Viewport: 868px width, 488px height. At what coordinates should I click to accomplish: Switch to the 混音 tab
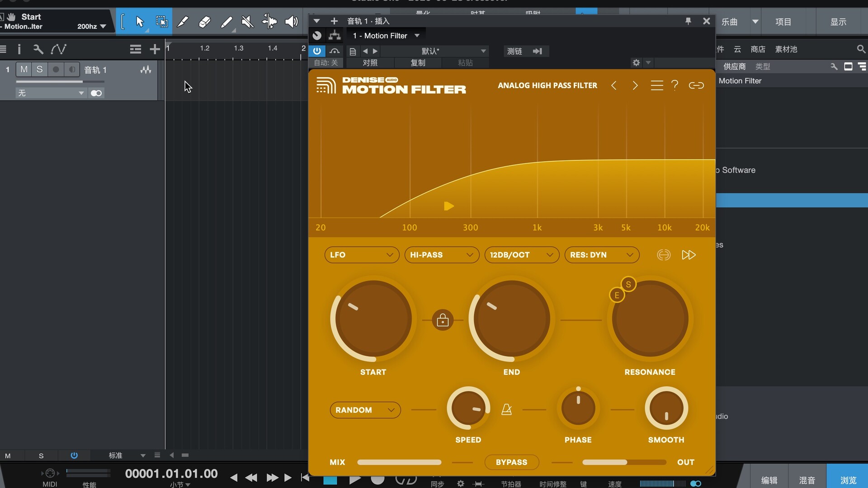click(807, 480)
